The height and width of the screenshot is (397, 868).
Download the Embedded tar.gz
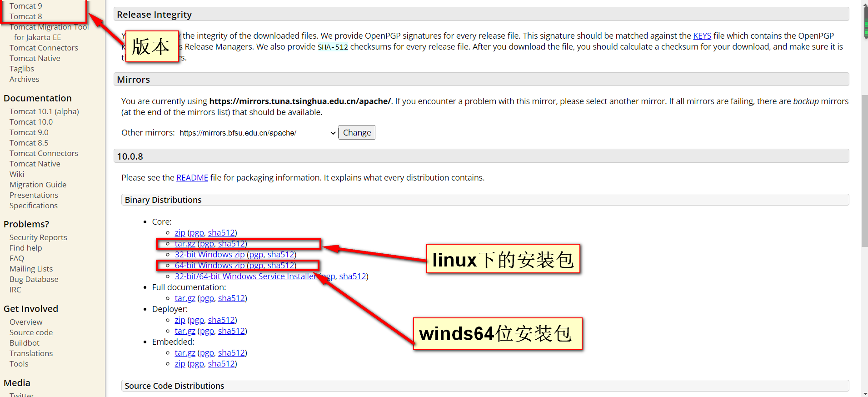pyautogui.click(x=185, y=353)
